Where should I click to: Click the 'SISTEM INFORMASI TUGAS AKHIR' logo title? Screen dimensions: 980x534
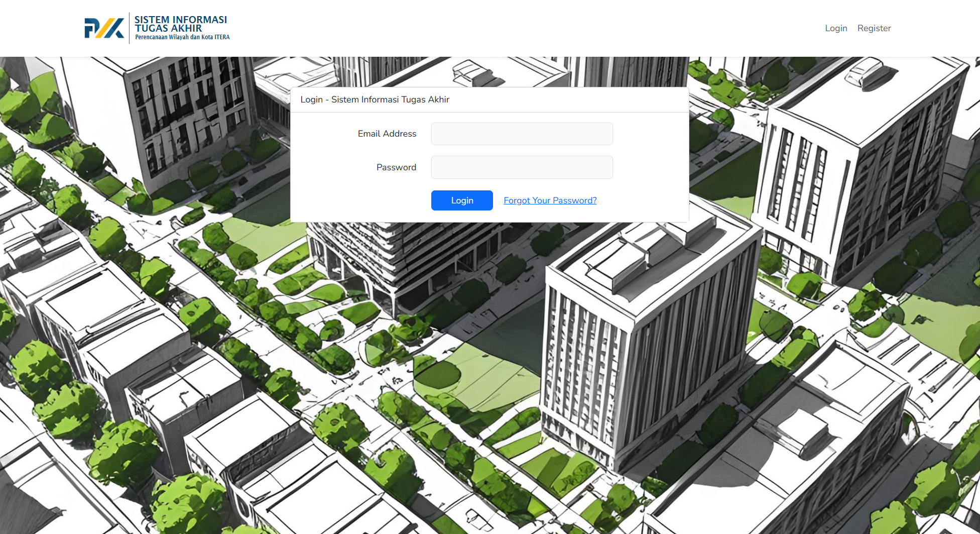click(180, 24)
